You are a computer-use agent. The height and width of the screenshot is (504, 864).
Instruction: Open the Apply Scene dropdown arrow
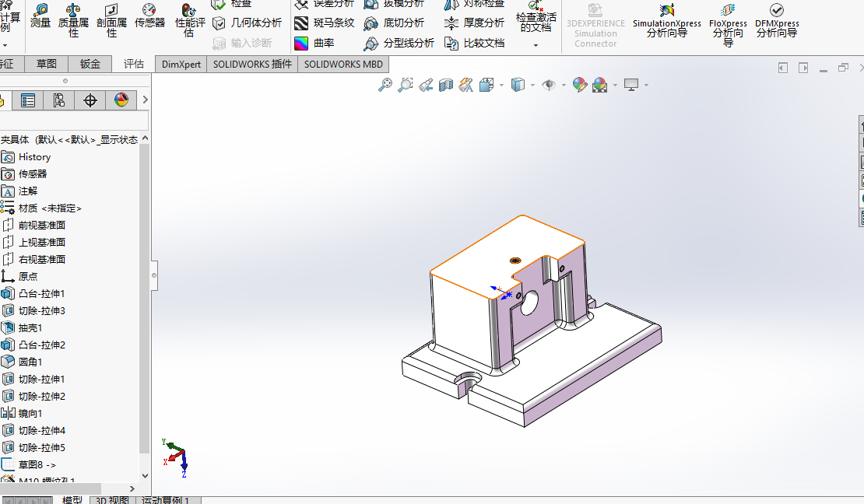coord(615,86)
